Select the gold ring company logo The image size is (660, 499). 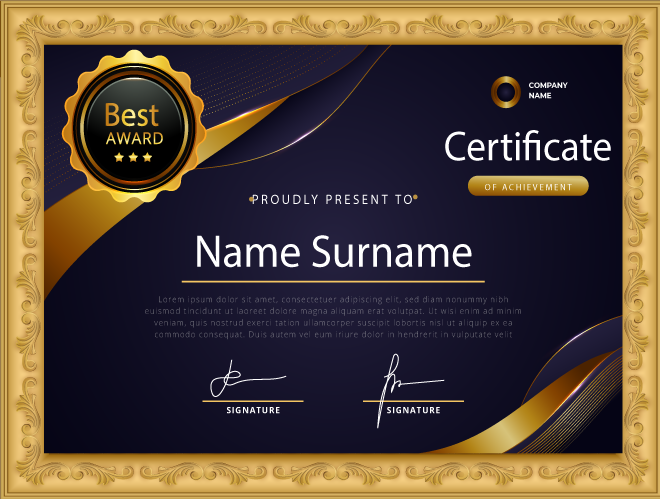click(x=506, y=91)
